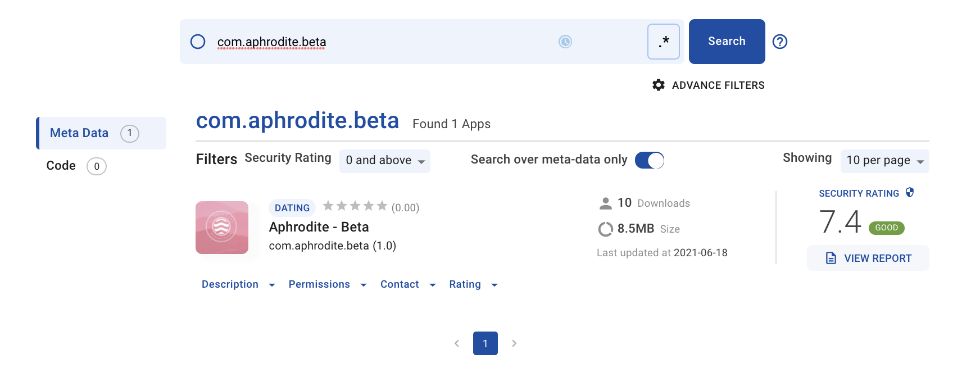980x372 pixels.
Task: Click the Aphrodite app icon thumbnail
Action: pos(222,228)
